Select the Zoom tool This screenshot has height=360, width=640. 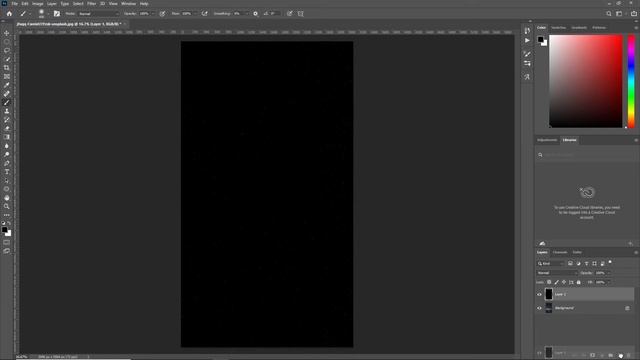point(7,207)
